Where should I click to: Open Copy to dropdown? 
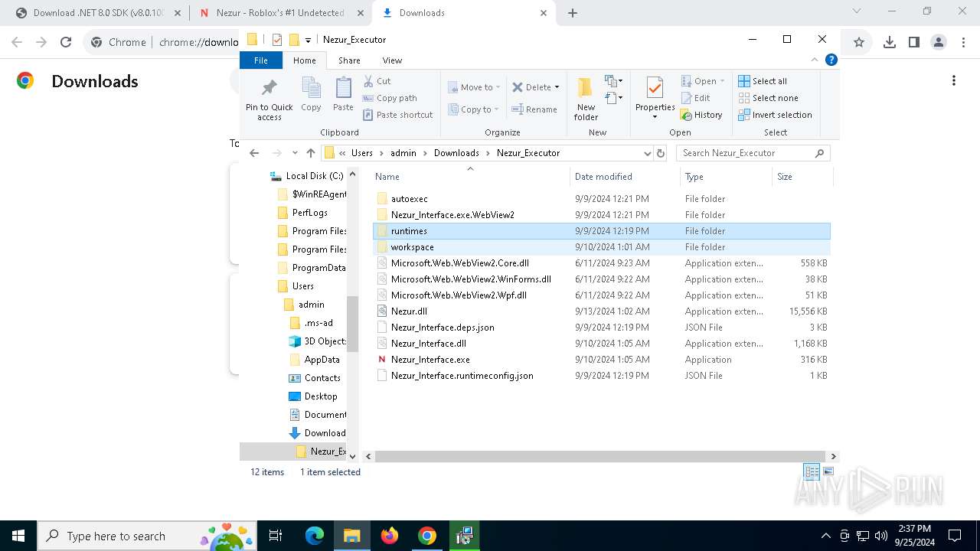pos(475,109)
